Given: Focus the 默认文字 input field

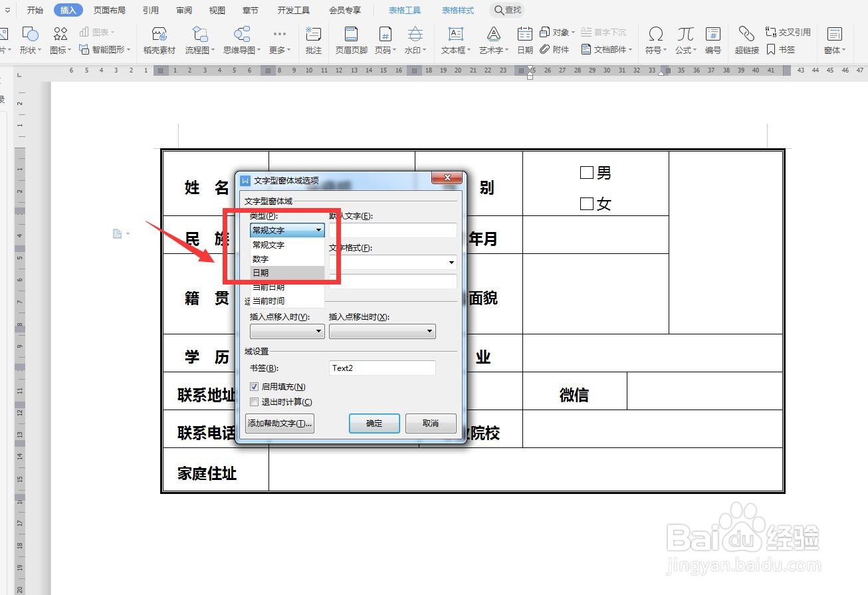Looking at the screenshot, I should click(393, 231).
